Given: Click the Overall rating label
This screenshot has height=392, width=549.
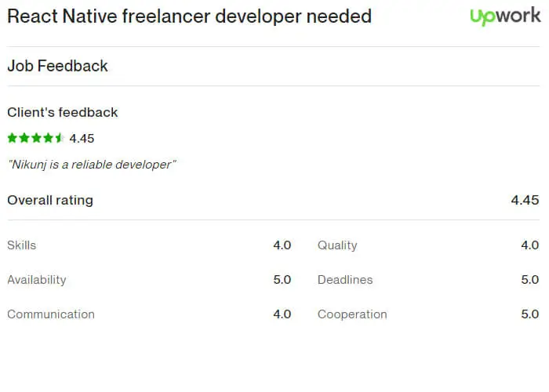Looking at the screenshot, I should click(50, 200).
